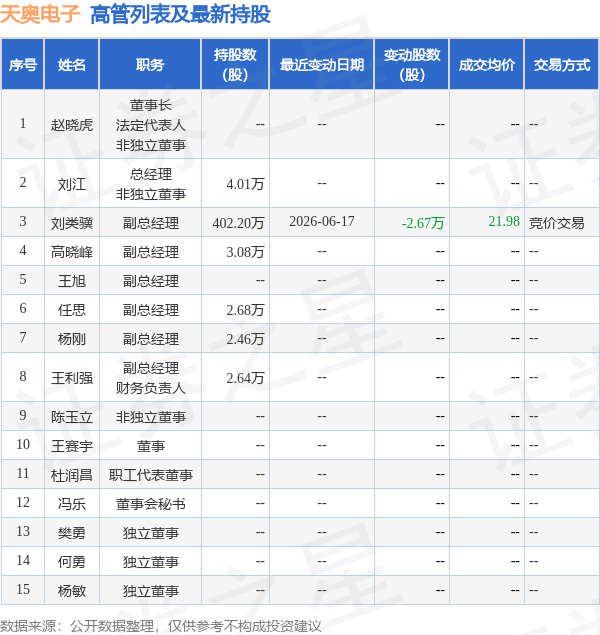
Task: Select the name 陈玉立
Action: pyautogui.click(x=72, y=417)
